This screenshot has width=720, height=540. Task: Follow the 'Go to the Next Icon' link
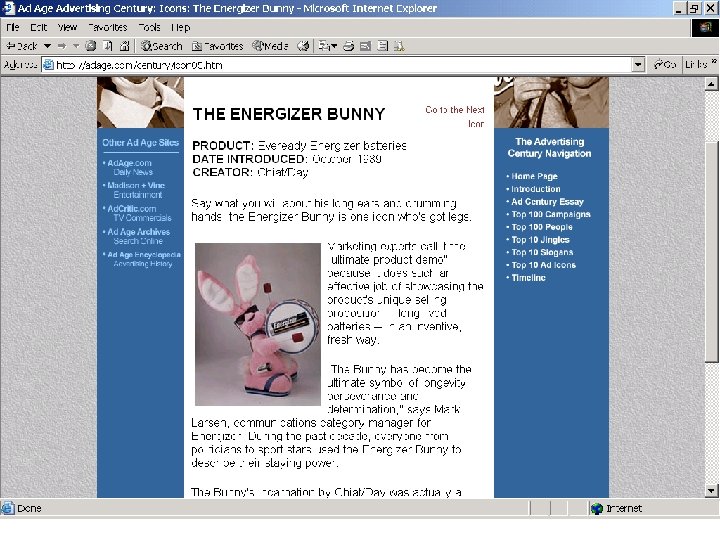(455, 117)
